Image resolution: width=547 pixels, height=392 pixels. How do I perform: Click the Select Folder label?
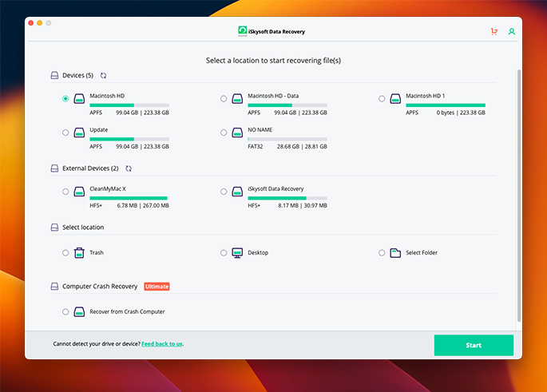tap(422, 253)
